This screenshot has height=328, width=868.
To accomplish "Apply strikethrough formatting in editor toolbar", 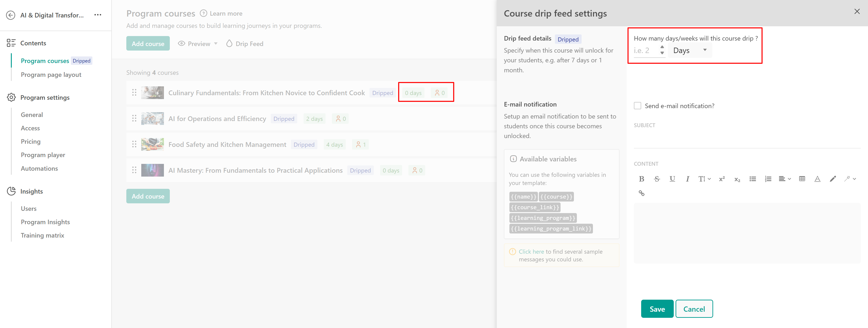I will point(657,179).
